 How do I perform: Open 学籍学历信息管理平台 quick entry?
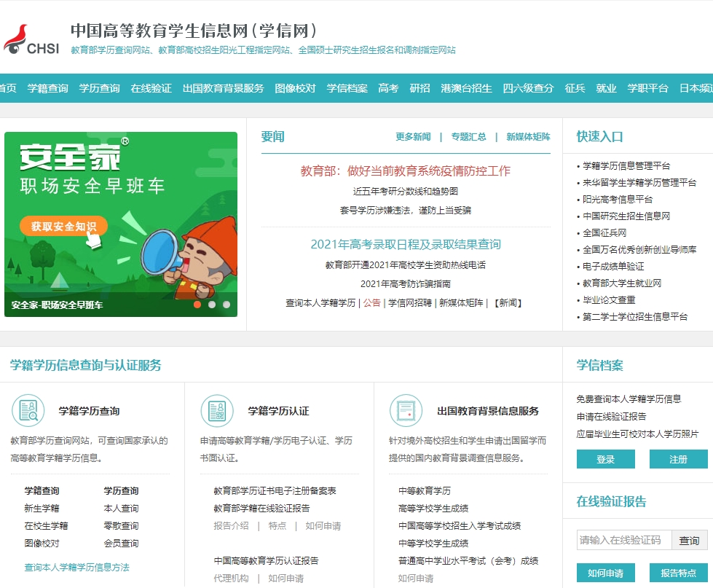click(626, 166)
